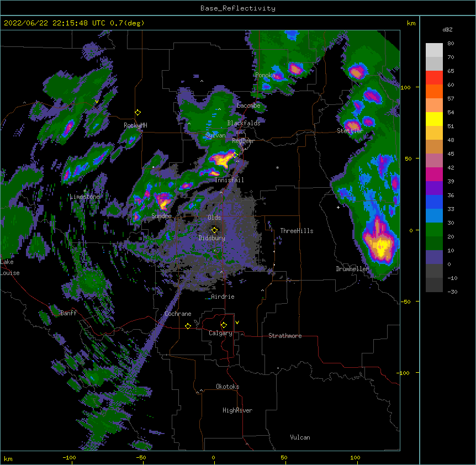This screenshot has height=465, width=476.
Task: Click the Okotoks label
Action: (228, 387)
